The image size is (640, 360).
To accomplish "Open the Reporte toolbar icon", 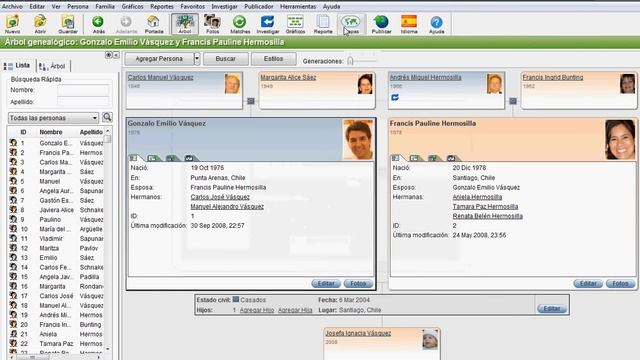I will tap(323, 24).
